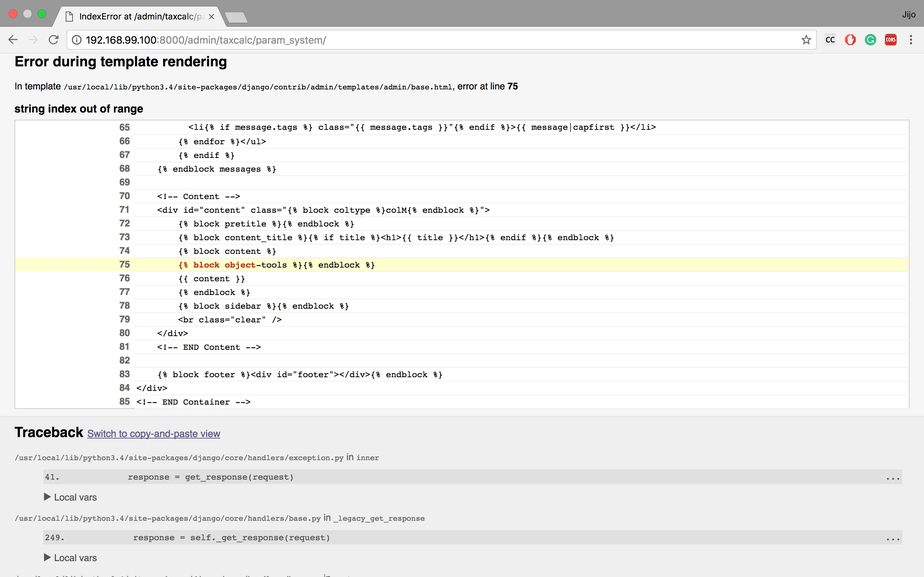Switch to copy-and-paste view
The height and width of the screenshot is (577, 924).
click(x=153, y=434)
